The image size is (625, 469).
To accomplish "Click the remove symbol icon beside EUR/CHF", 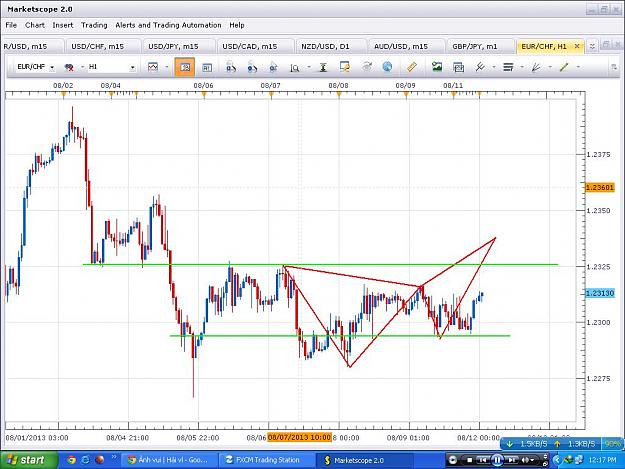I will pos(69,67).
